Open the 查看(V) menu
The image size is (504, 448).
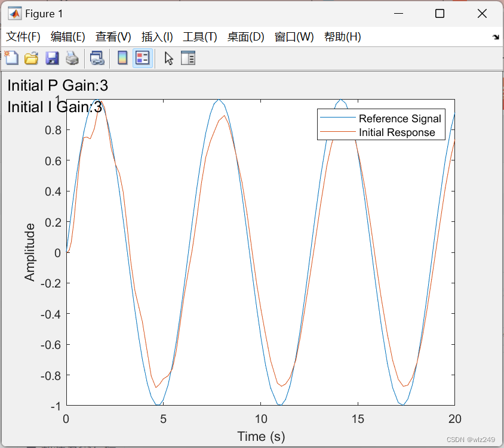point(113,36)
